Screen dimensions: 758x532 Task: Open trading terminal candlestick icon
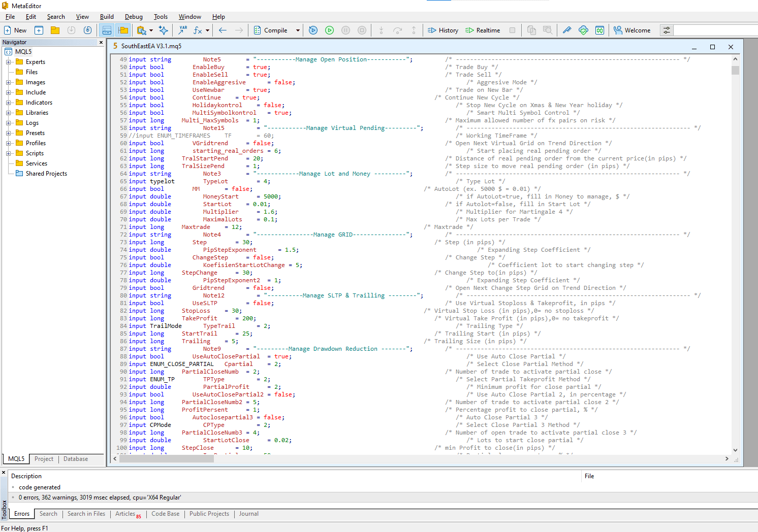coord(599,30)
